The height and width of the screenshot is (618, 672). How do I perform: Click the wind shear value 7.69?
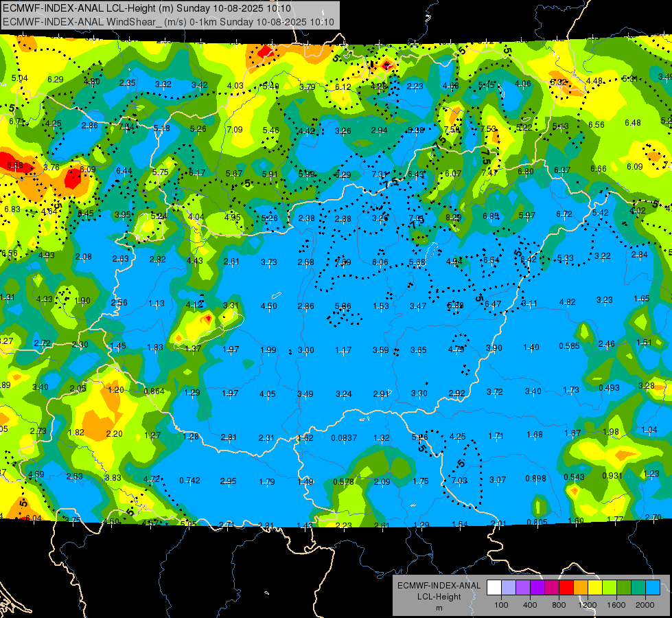click(x=343, y=262)
